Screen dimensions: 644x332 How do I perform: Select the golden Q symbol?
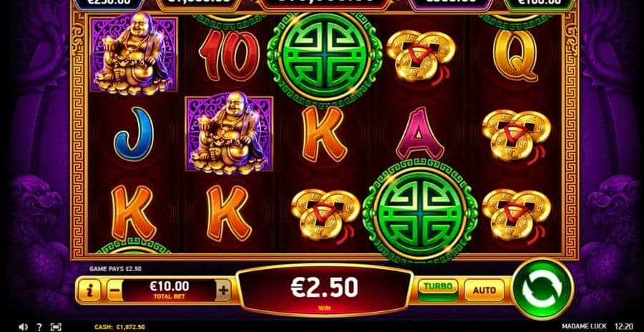515,55
